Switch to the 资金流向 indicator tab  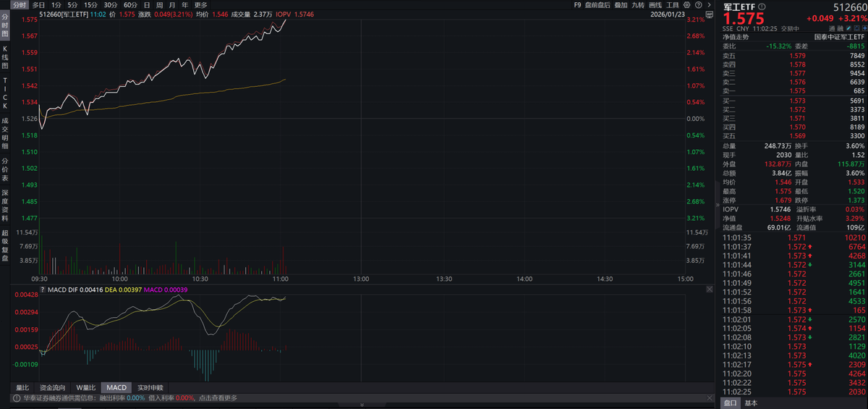click(x=52, y=387)
